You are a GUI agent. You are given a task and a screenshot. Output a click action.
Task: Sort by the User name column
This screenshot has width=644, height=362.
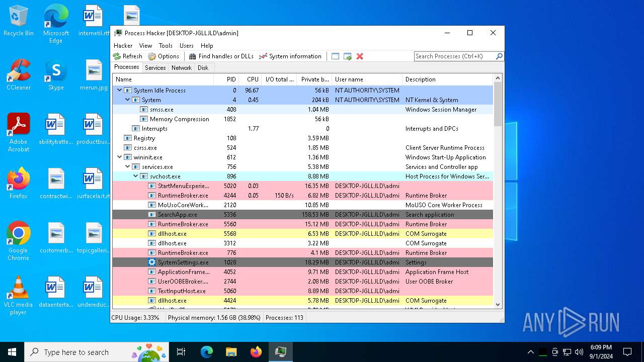point(367,79)
